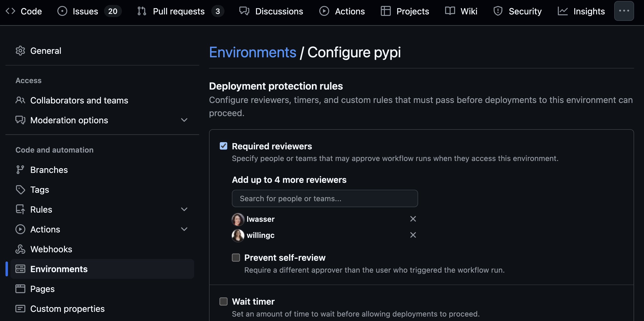Image resolution: width=644 pixels, height=321 pixels.
Task: Click the Environments server icon
Action: coord(20,269)
